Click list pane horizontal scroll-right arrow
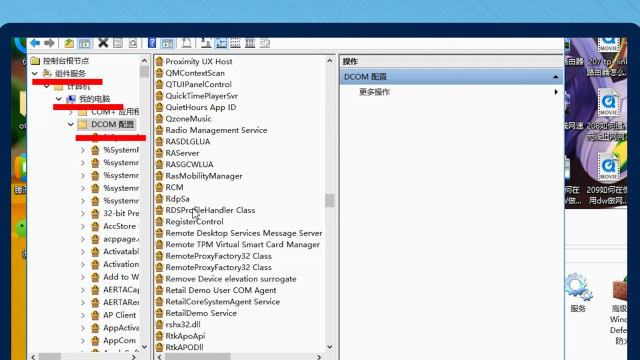640x360 pixels. 319,357
